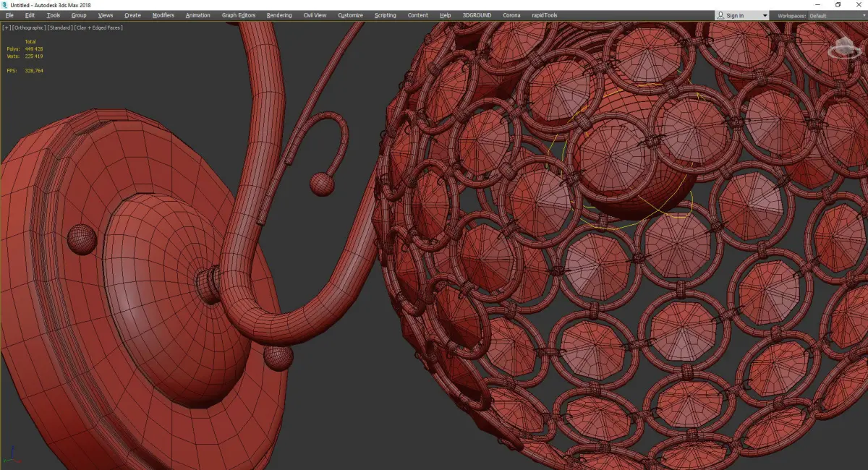Viewport: 868px width, 470px height.
Task: Minimize the 3ds Max window
Action: (817, 4)
